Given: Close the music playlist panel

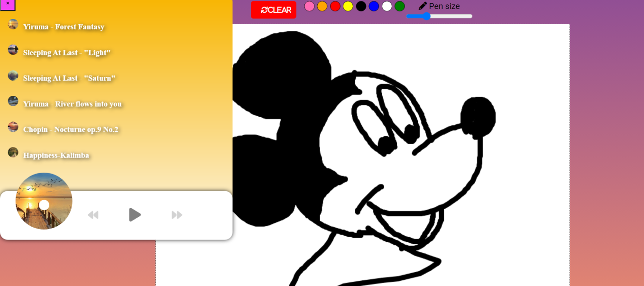Looking at the screenshot, I should pos(8,5).
